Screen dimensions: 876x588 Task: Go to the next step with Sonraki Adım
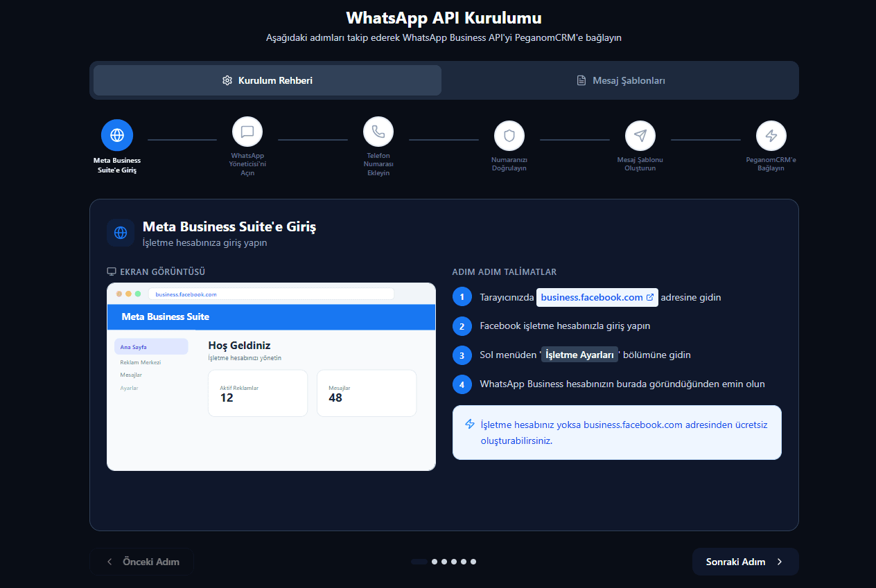[746, 562]
